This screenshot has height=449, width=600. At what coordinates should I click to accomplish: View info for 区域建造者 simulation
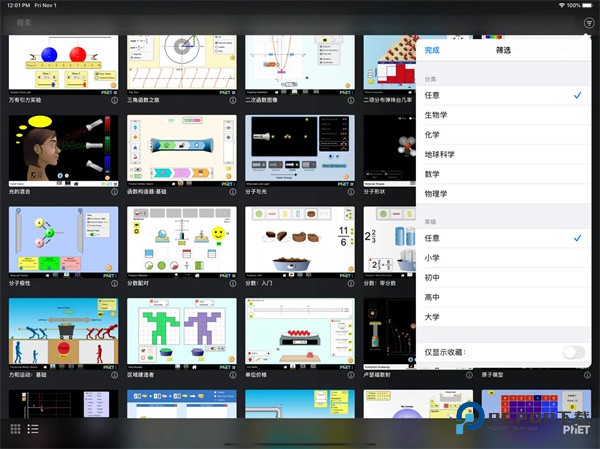(233, 377)
